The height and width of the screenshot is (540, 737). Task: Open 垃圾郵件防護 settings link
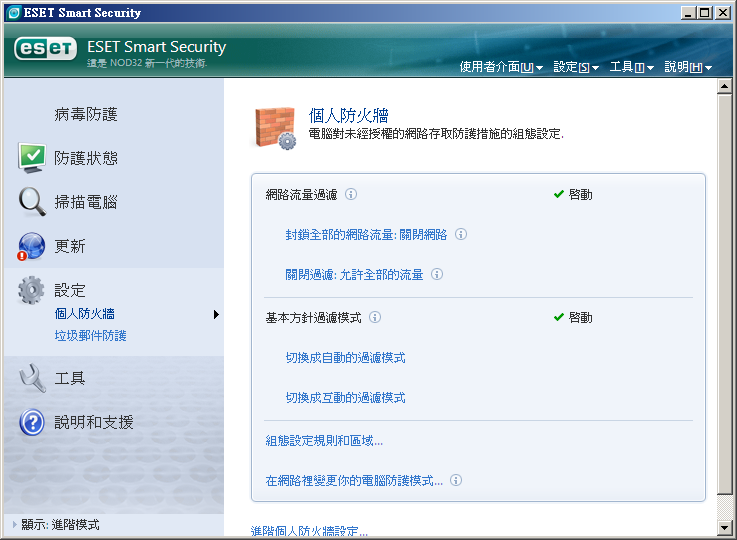[x=90, y=336]
